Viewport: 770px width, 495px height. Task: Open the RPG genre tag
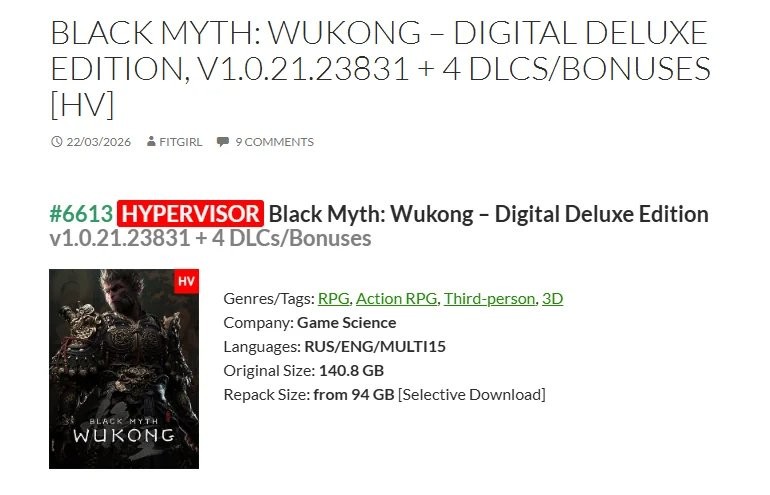point(333,299)
